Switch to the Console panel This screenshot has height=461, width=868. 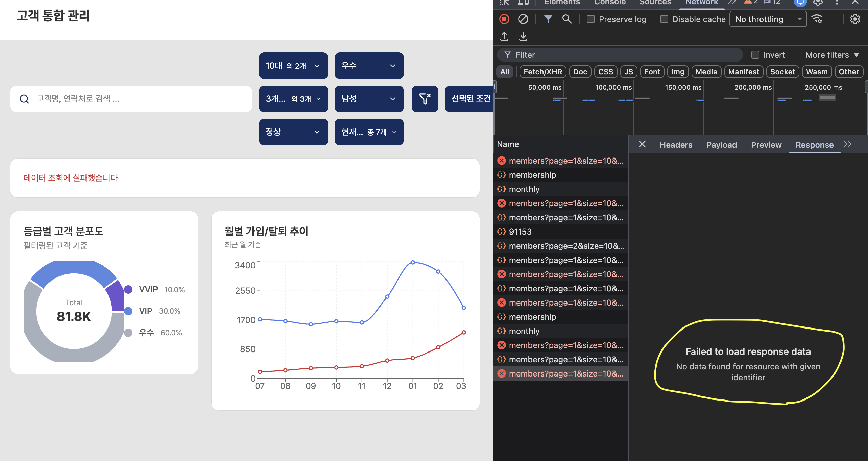click(610, 3)
